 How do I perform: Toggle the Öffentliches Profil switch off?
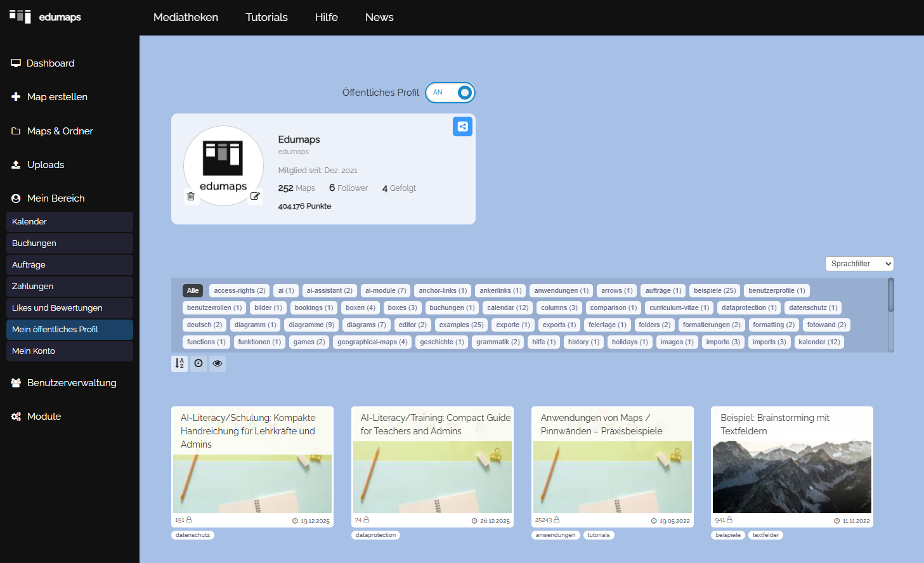point(450,93)
